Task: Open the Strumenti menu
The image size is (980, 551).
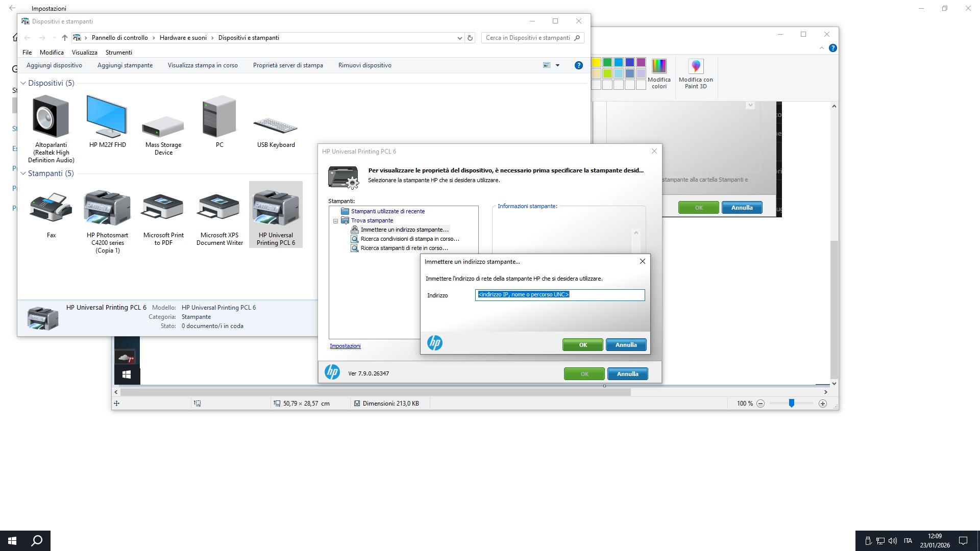Action: coord(118,53)
